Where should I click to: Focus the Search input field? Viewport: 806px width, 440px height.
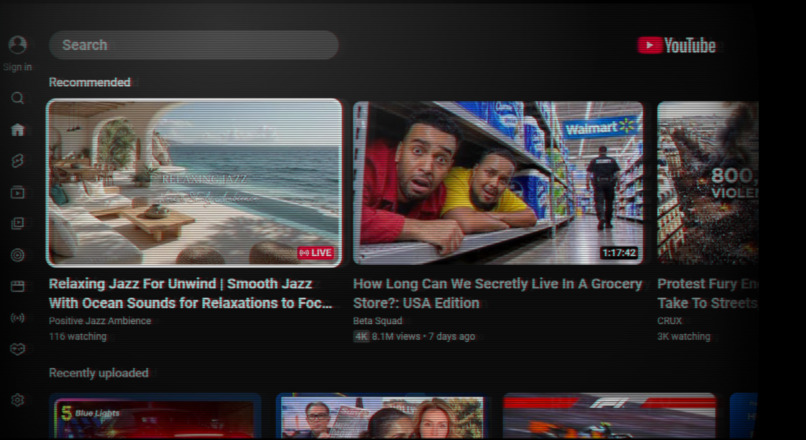(x=194, y=45)
